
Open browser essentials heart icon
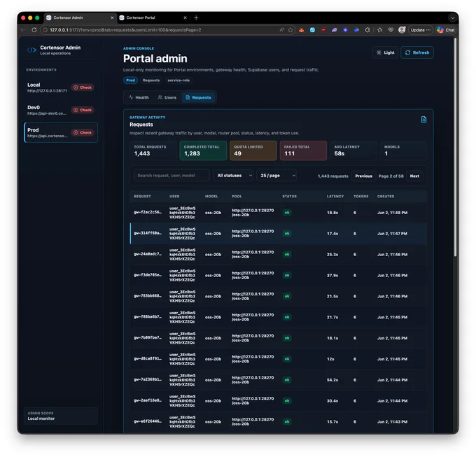(x=391, y=29)
